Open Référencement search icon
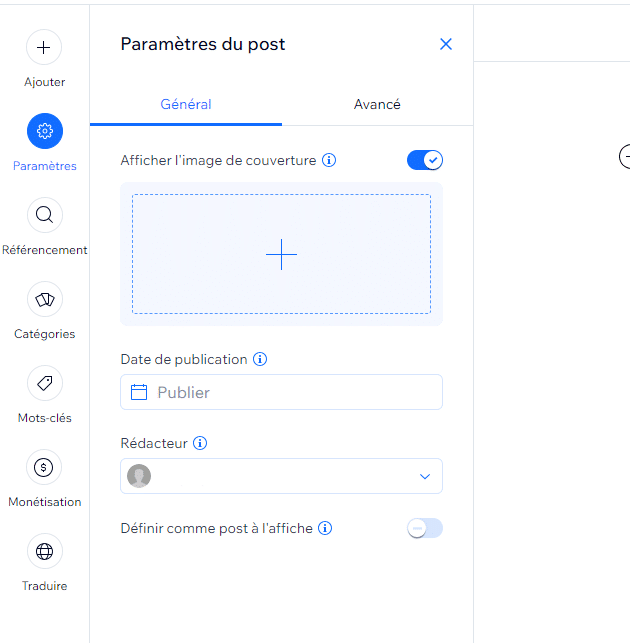The width and height of the screenshot is (630, 643). pyautogui.click(x=44, y=215)
